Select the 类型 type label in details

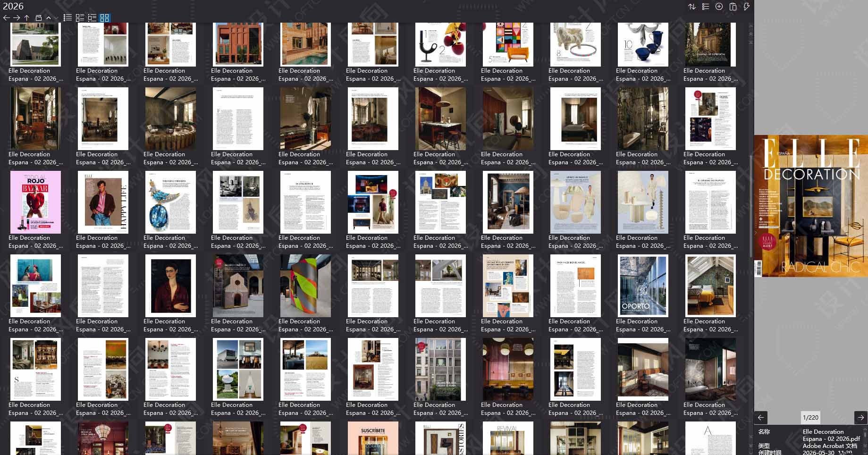click(x=764, y=446)
